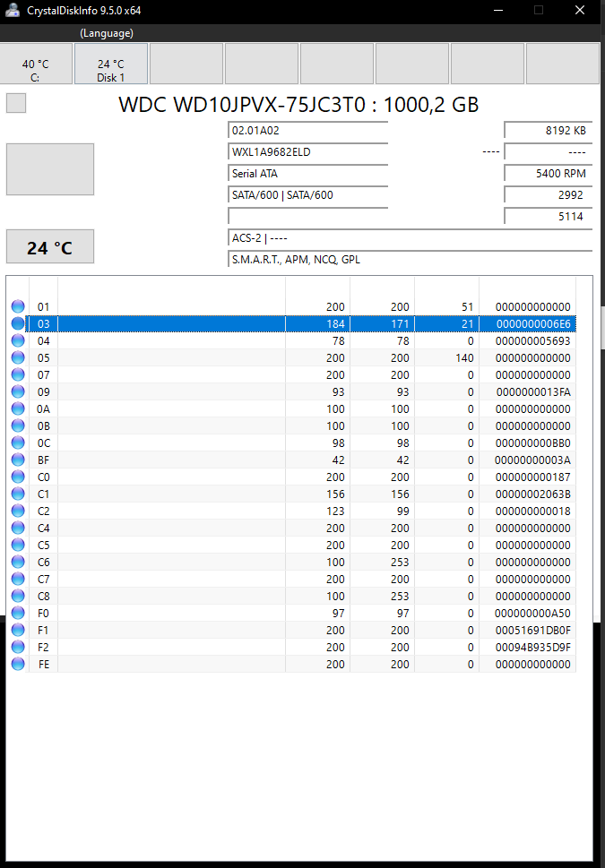Click the status orb for attribute 01

[x=18, y=306]
